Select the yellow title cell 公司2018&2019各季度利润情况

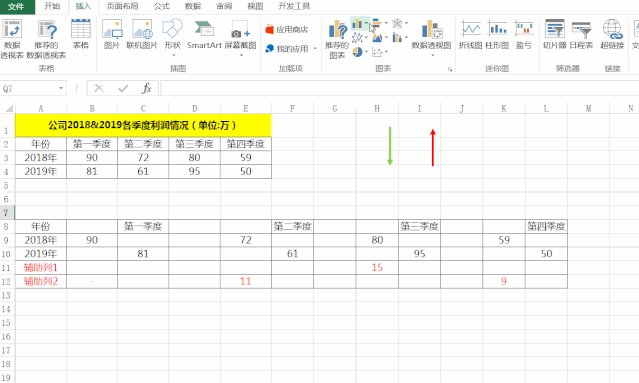[x=143, y=125]
